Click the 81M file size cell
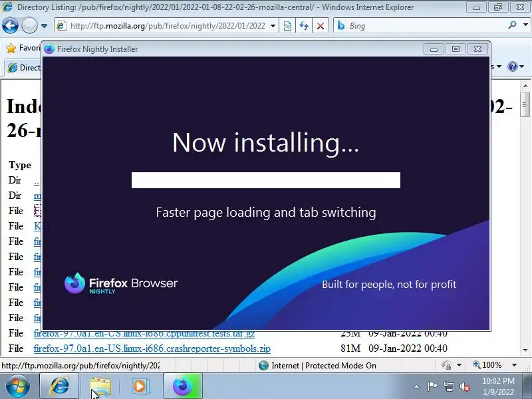The height and width of the screenshot is (399, 532). point(350,348)
